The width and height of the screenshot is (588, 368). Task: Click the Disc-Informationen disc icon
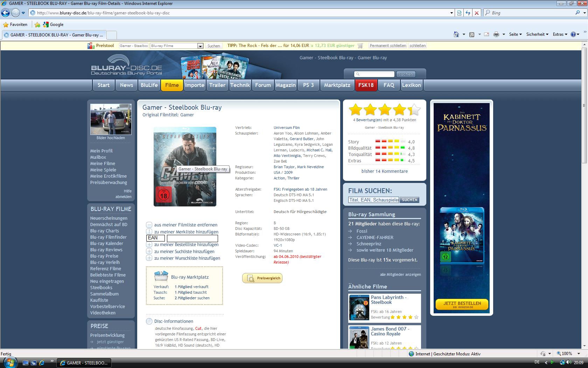coord(149,321)
